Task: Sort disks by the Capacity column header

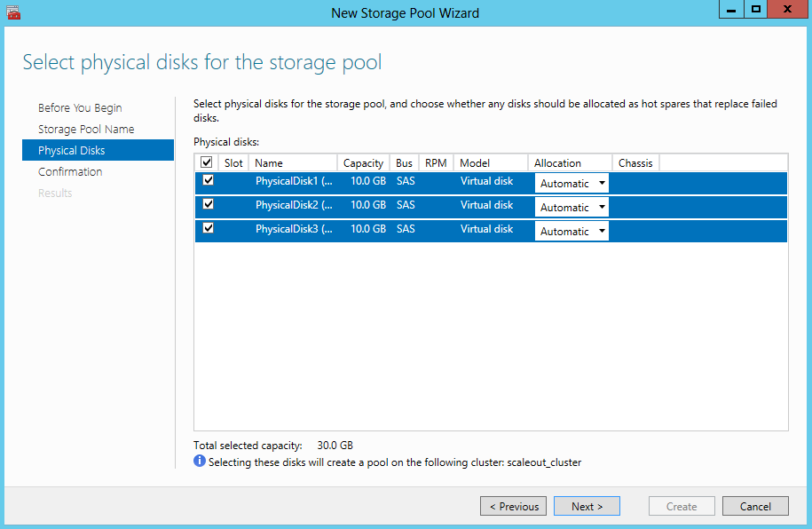Action: (363, 162)
